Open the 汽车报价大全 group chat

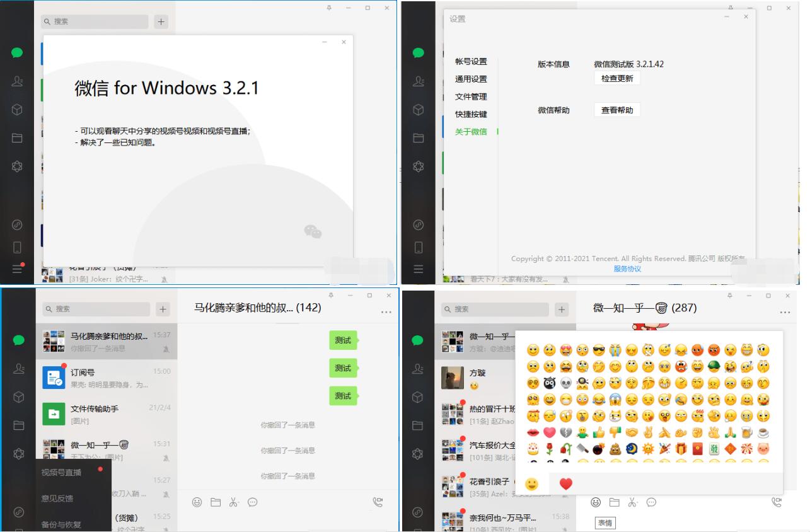coord(476,451)
